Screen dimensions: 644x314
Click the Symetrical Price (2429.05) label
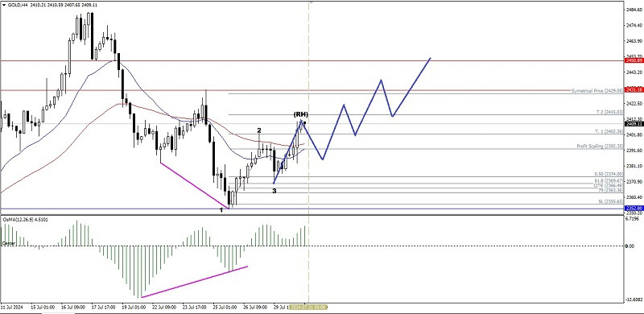point(597,90)
